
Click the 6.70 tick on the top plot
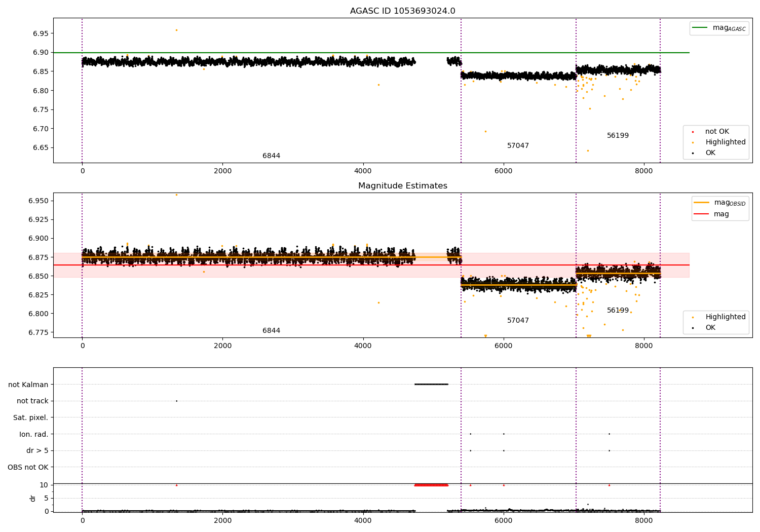[x=40, y=129]
